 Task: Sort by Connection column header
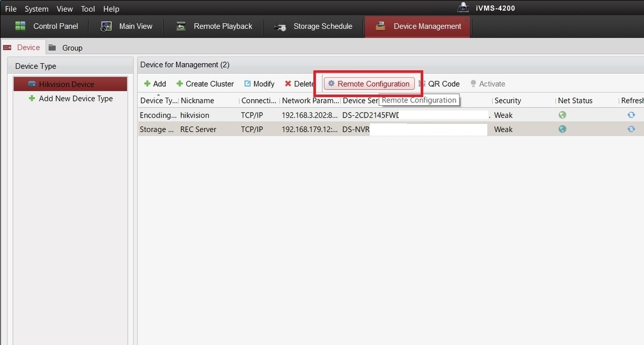click(260, 100)
